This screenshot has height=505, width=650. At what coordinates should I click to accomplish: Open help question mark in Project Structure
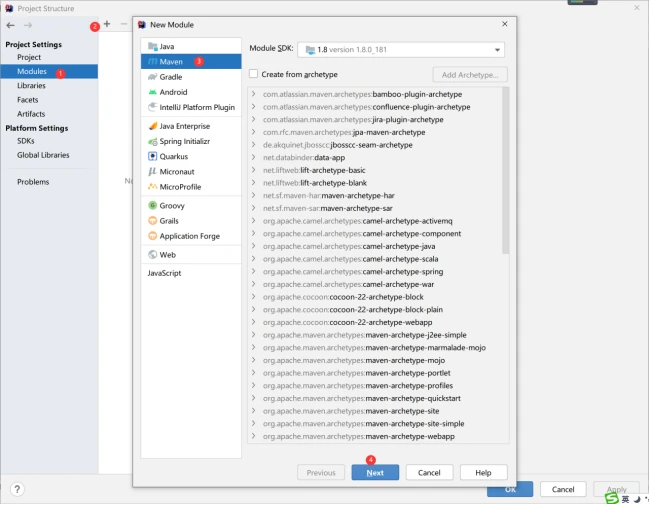[17, 489]
